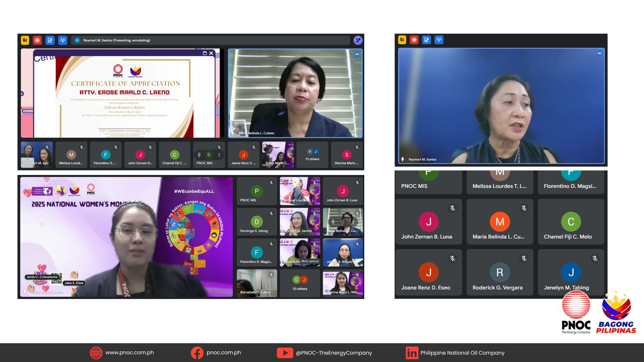
Task: Toggle the muted mic on the Joane Renz D. filmstrip tile
Action: click(254, 147)
